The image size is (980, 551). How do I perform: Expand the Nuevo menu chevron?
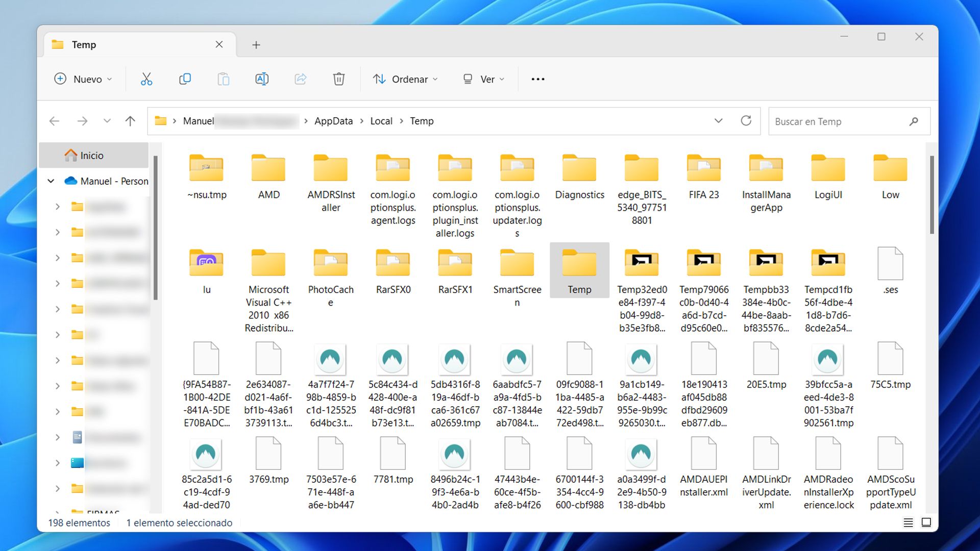109,79
